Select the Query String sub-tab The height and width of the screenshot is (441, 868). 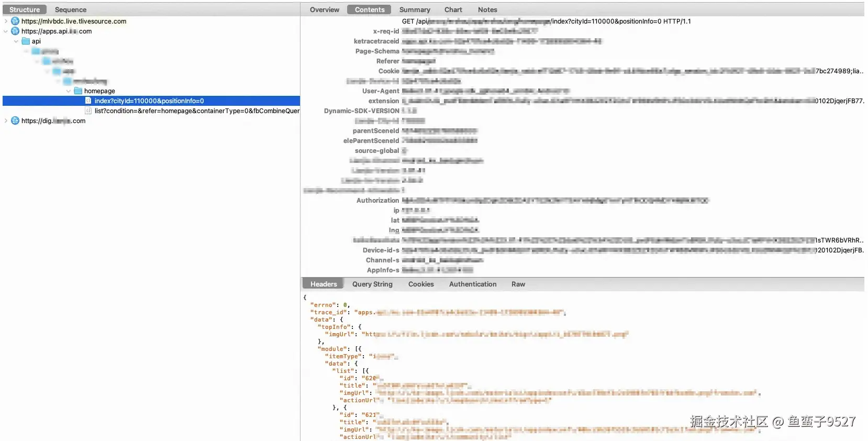pyautogui.click(x=372, y=284)
